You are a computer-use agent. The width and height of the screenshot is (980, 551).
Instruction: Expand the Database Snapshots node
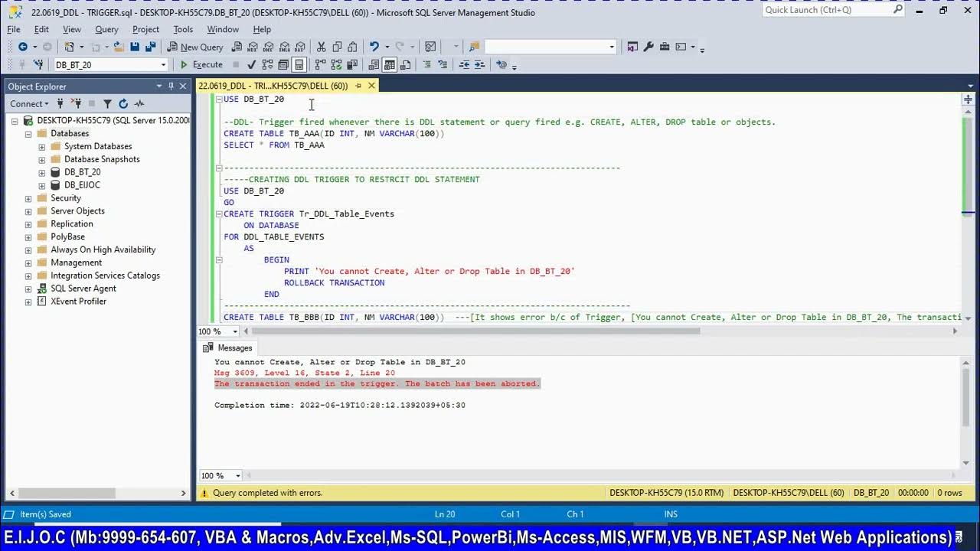42,159
